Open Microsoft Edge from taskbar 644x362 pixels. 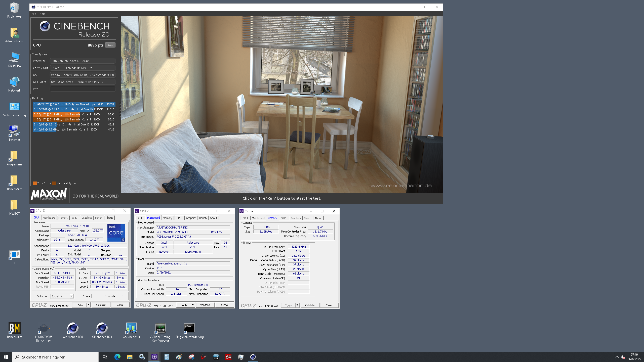117,357
